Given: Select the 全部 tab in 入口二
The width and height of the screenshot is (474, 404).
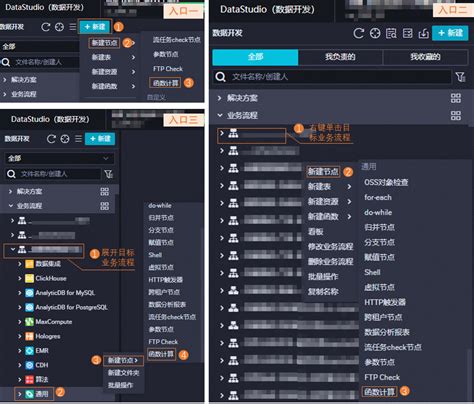Looking at the screenshot, I should click(255, 57).
